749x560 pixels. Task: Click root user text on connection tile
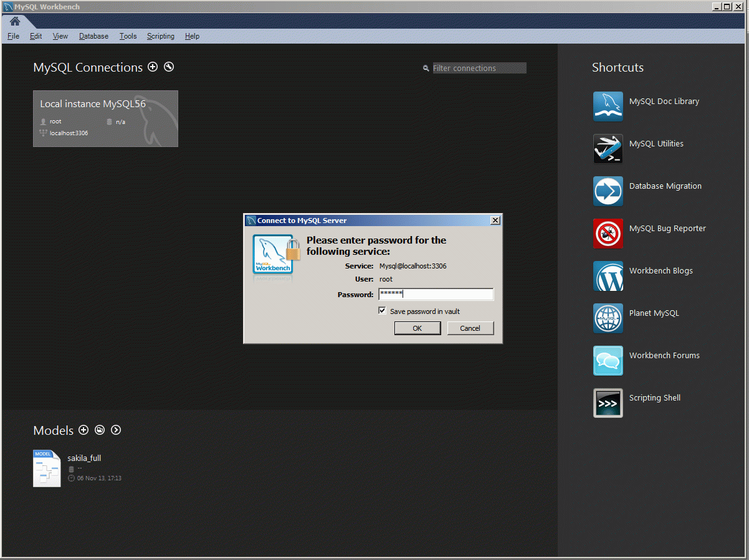(55, 121)
